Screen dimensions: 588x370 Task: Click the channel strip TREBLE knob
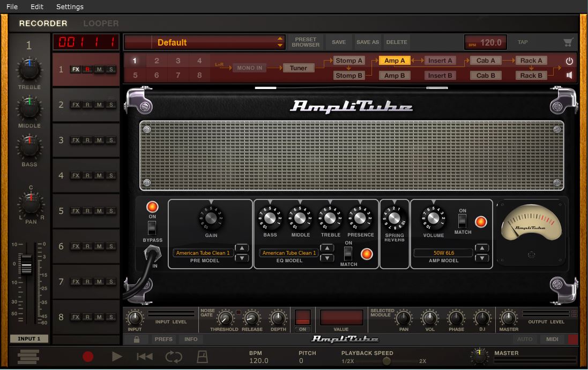pos(29,70)
